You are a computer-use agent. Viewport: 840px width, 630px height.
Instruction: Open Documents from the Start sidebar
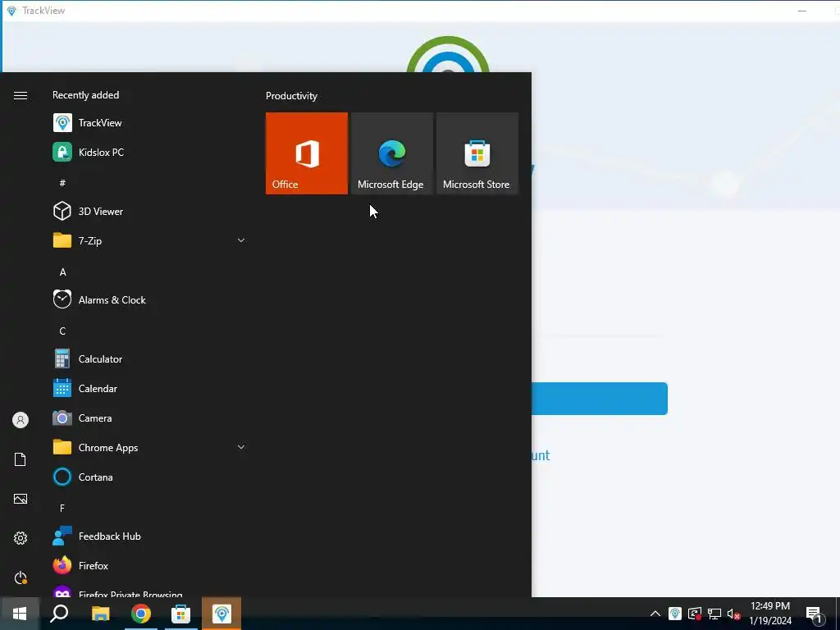coord(21,459)
